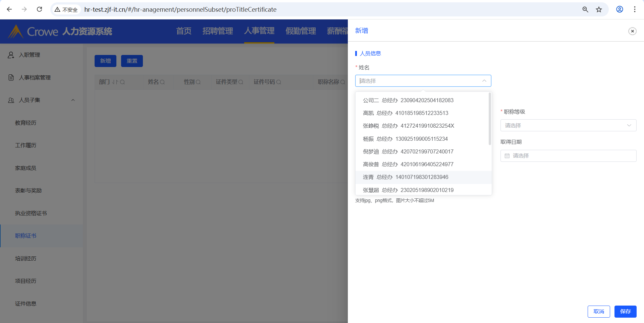
Task: Click the Crowe logo icon
Action: coord(15,31)
